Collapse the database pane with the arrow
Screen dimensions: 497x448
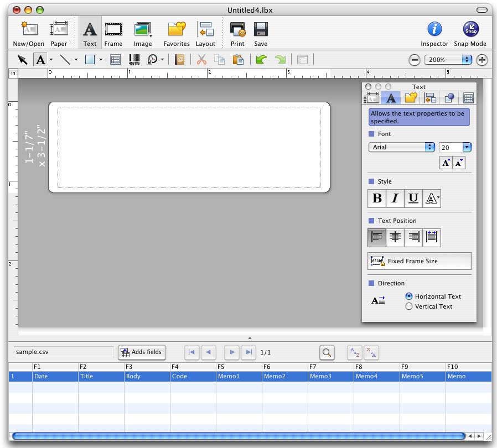(x=250, y=338)
